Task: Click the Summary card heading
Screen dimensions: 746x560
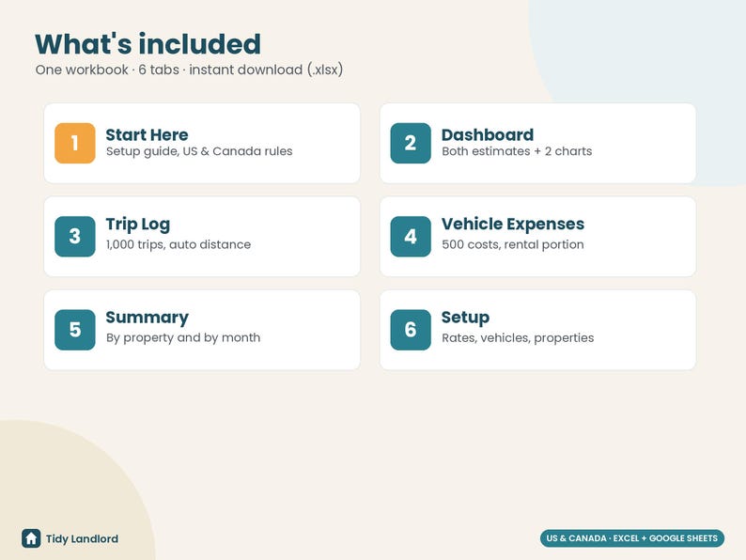Action: 147,318
